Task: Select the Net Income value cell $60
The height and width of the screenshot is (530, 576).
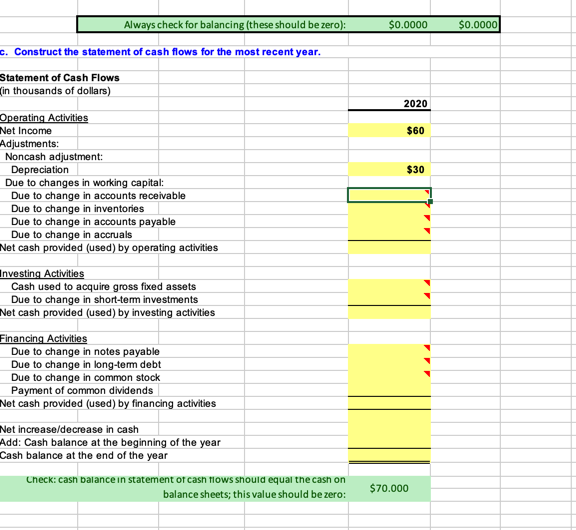Action: (x=389, y=131)
